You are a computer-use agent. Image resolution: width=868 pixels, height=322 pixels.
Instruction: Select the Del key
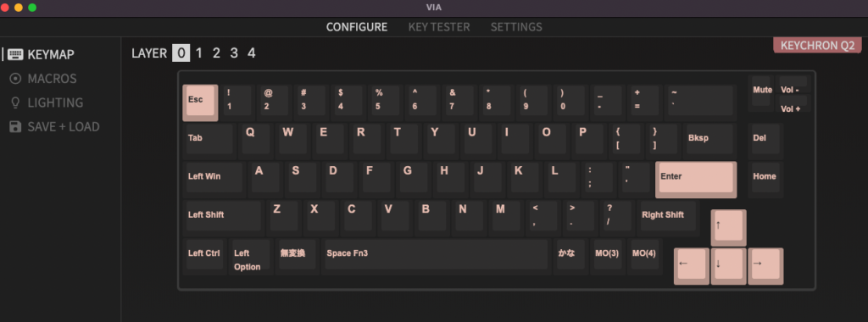[x=765, y=140]
